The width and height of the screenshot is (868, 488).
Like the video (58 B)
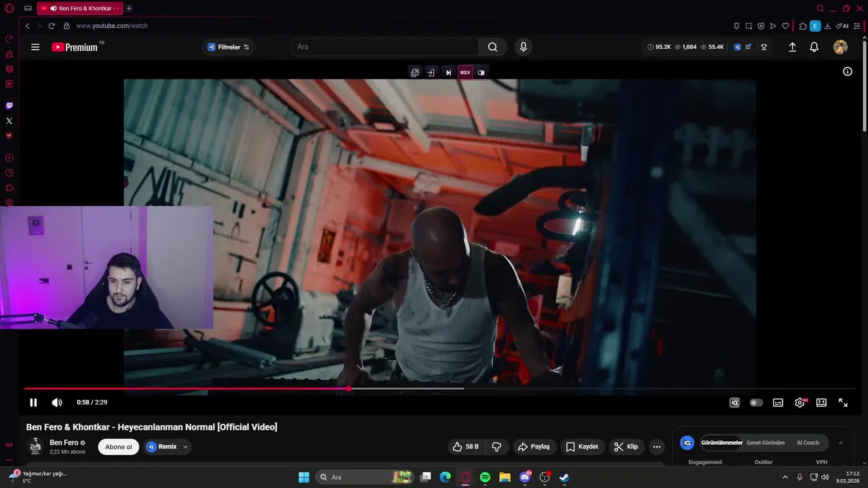(x=466, y=447)
